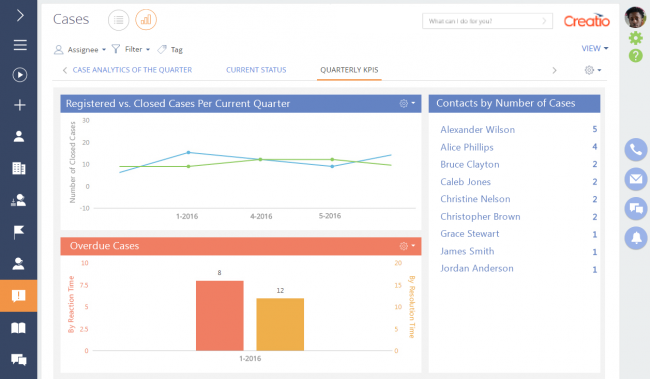Open the agent person icon above Cases
This screenshot has width=650, height=379.
click(19, 264)
